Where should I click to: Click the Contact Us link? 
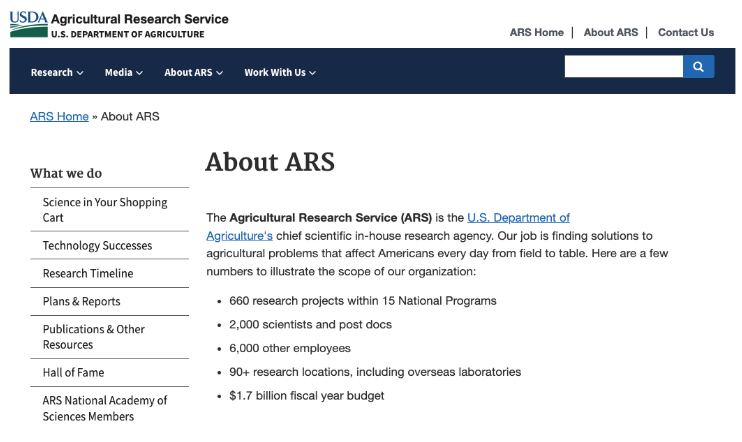[685, 32]
